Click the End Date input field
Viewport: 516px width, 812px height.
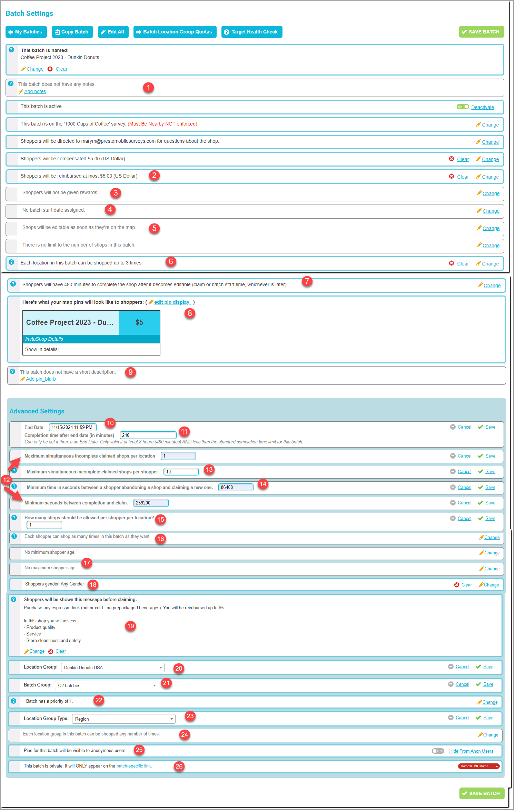click(73, 427)
